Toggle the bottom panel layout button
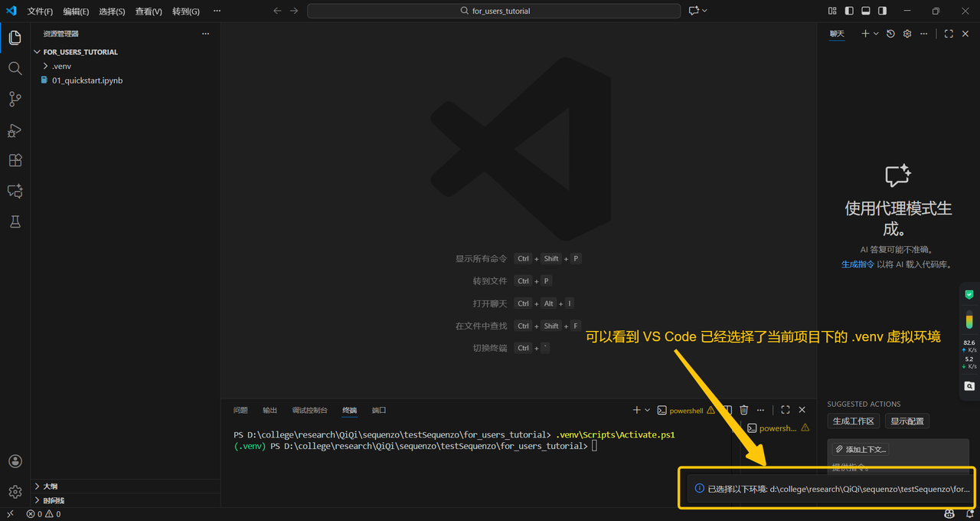Viewport: 980px width, 521px height. [x=866, y=11]
